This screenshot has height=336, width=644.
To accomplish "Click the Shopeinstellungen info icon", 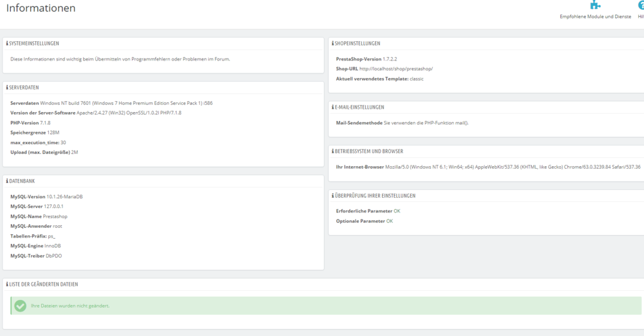I will (333, 43).
